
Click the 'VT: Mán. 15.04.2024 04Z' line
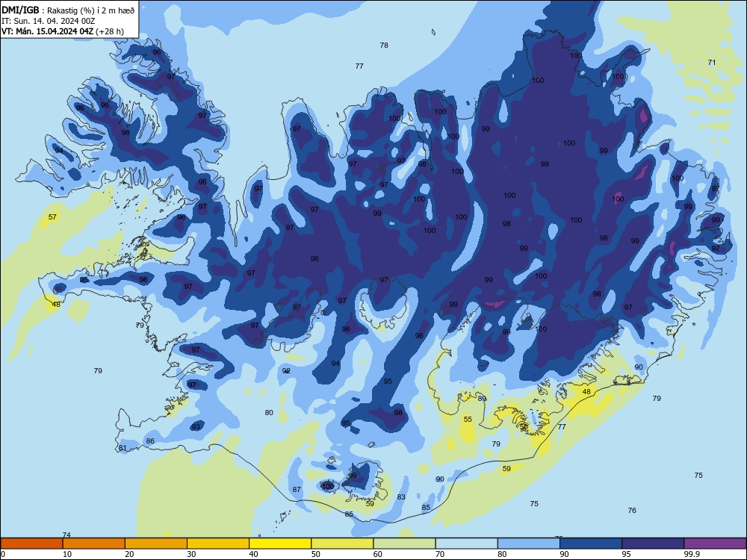47,31
